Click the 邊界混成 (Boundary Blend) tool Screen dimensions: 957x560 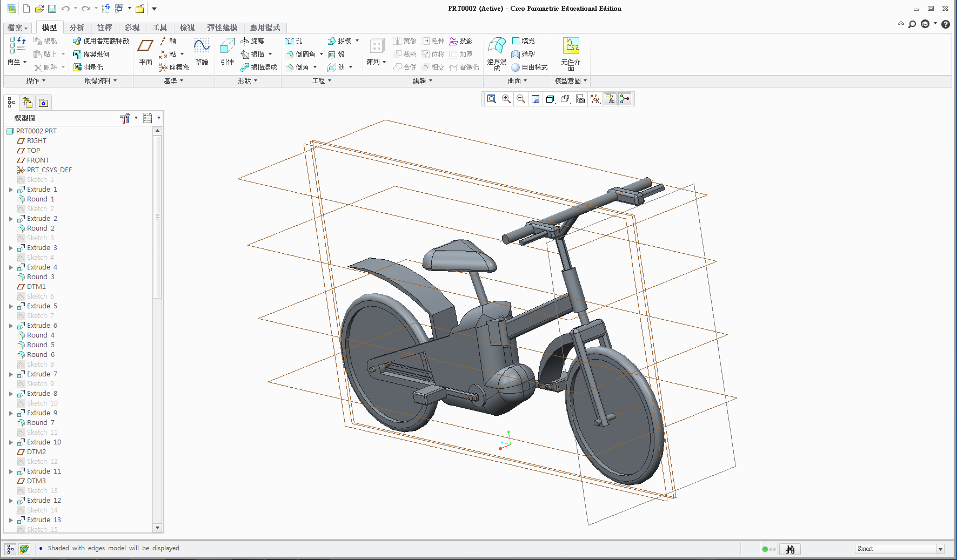coord(497,54)
